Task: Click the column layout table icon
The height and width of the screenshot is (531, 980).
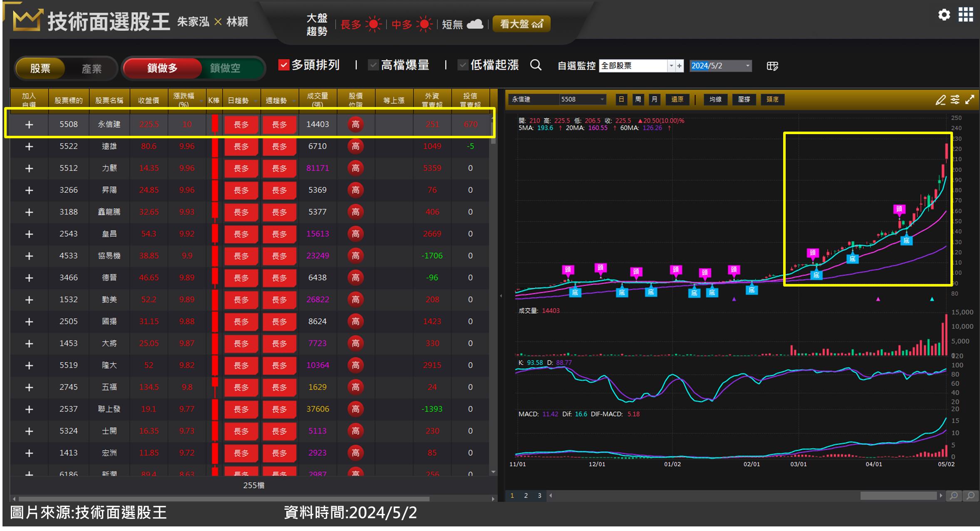Action: tap(772, 66)
